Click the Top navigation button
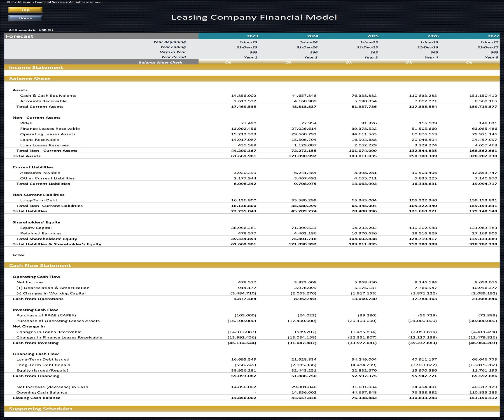Screen dimensions: 504x420 coord(25,10)
